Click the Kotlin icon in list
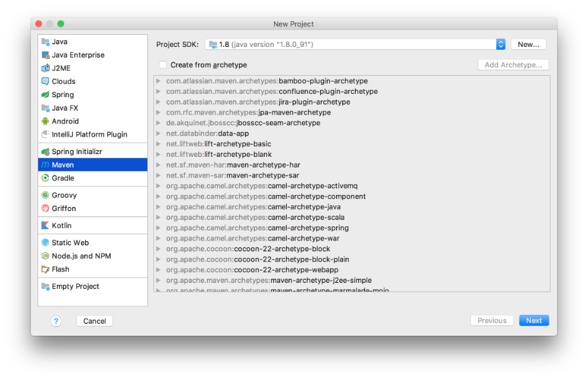 click(46, 226)
